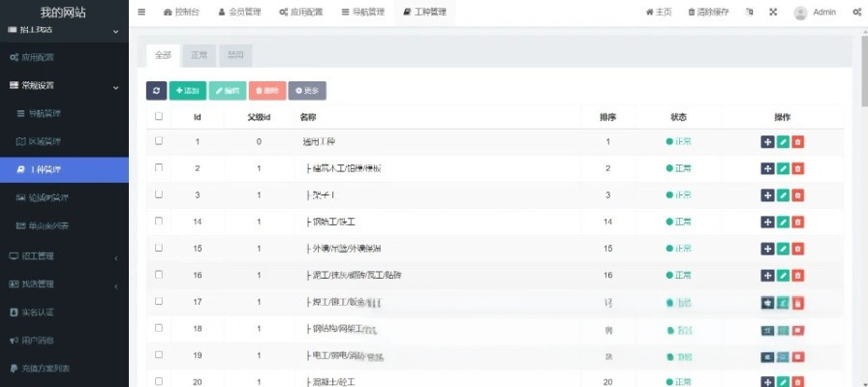868x387 pixels.
Task: Click the drag-sort icon in the 钢筋工/铁工 row
Action: click(767, 222)
